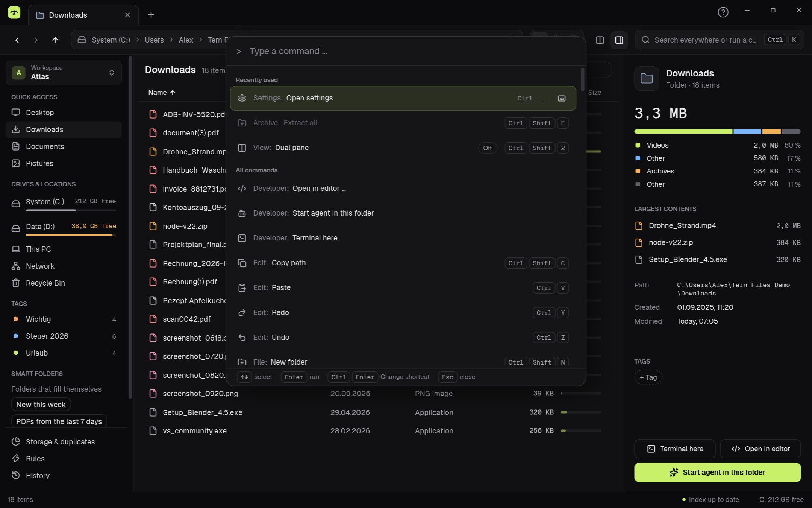Click the help question mark icon
This screenshot has height=508, width=812.
click(x=723, y=12)
